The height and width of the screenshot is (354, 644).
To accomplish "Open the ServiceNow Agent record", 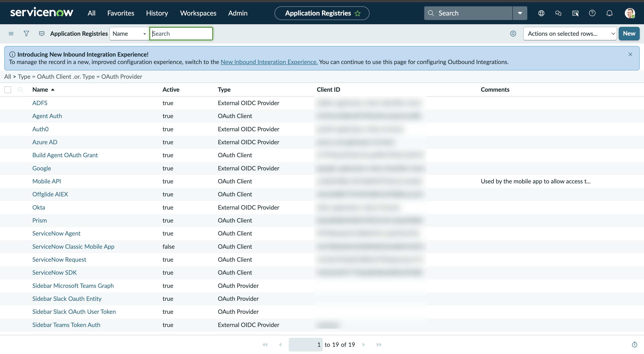I will coord(56,233).
